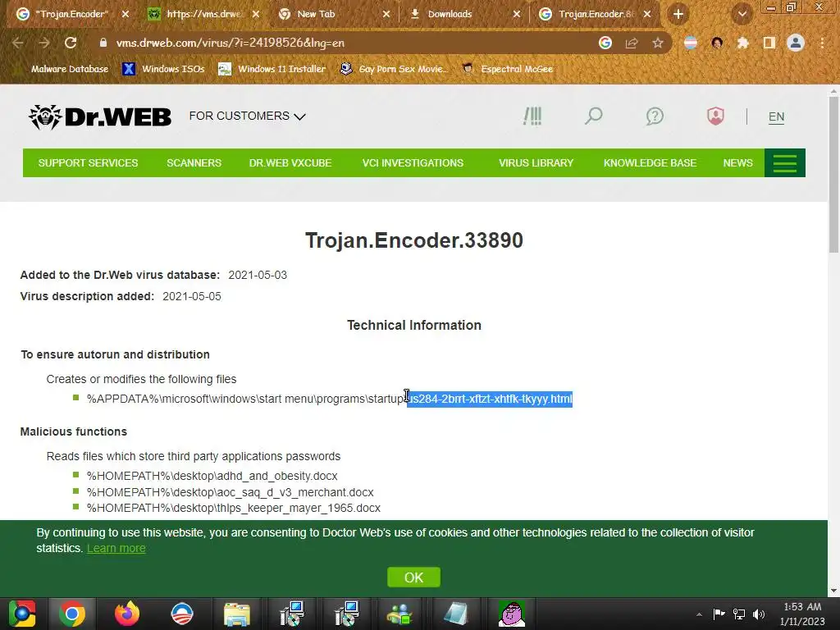Open the Scanners menu

(194, 163)
